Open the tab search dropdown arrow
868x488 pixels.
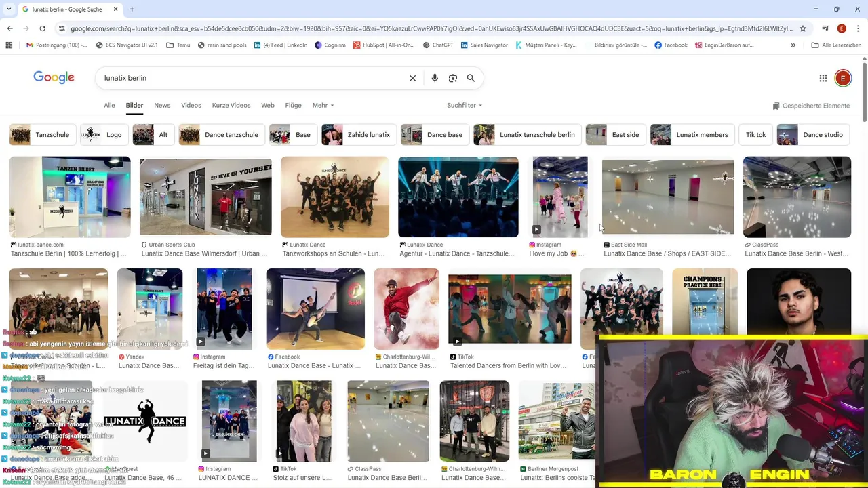(x=9, y=9)
